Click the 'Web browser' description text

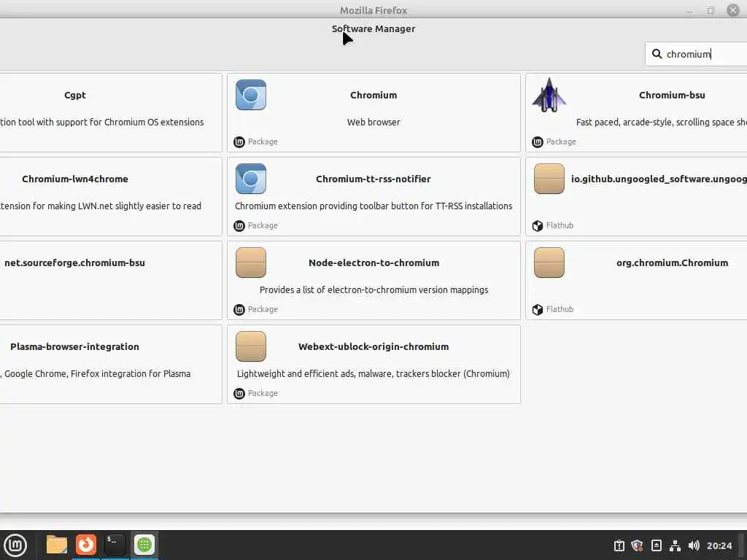coord(373,122)
